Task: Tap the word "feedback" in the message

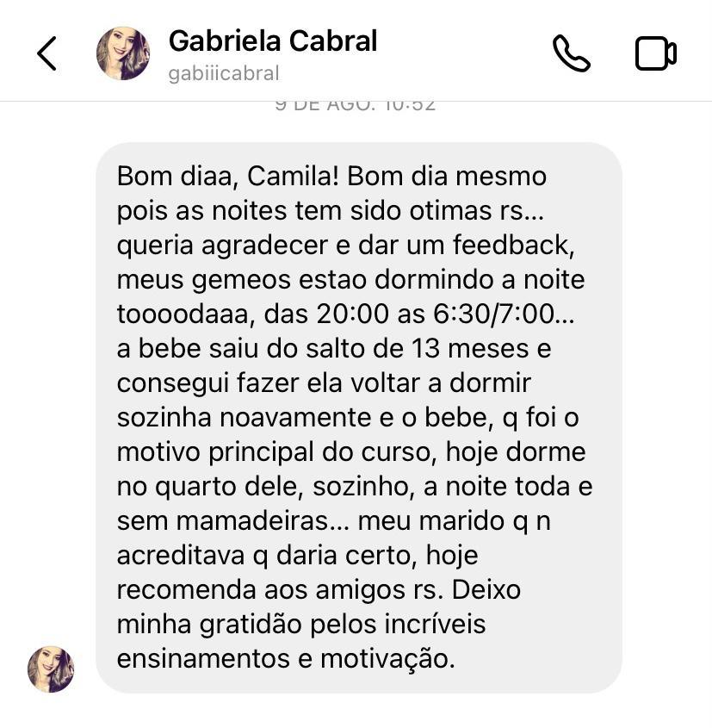Action: [x=513, y=246]
